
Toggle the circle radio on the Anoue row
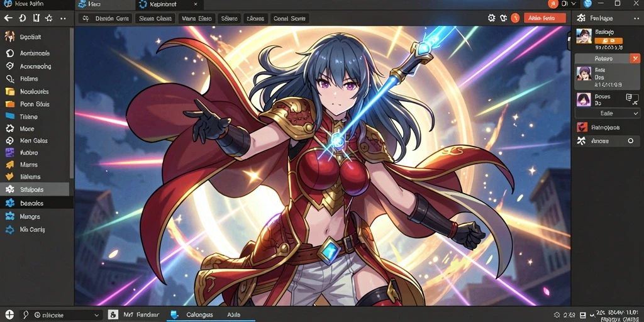tap(630, 141)
